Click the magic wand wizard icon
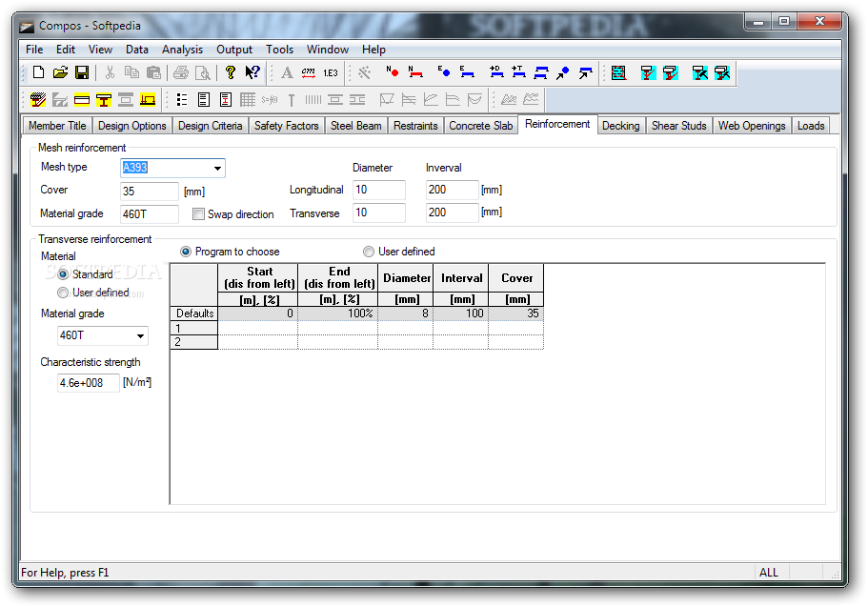The height and width of the screenshot is (607, 868). pyautogui.click(x=364, y=72)
